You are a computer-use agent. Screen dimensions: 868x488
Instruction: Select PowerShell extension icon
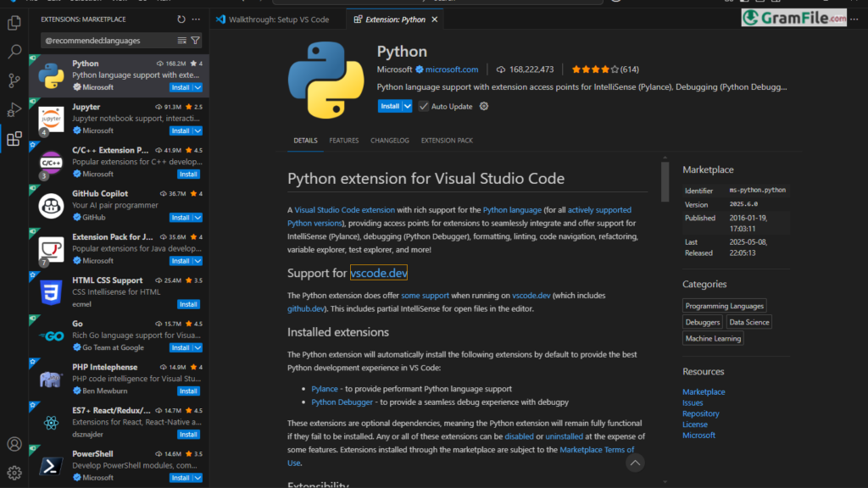[51, 466]
